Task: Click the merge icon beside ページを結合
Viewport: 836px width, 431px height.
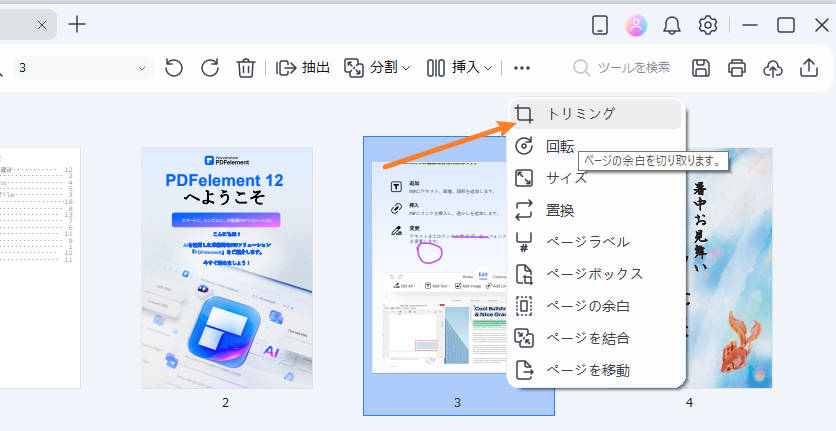Action: [x=524, y=338]
